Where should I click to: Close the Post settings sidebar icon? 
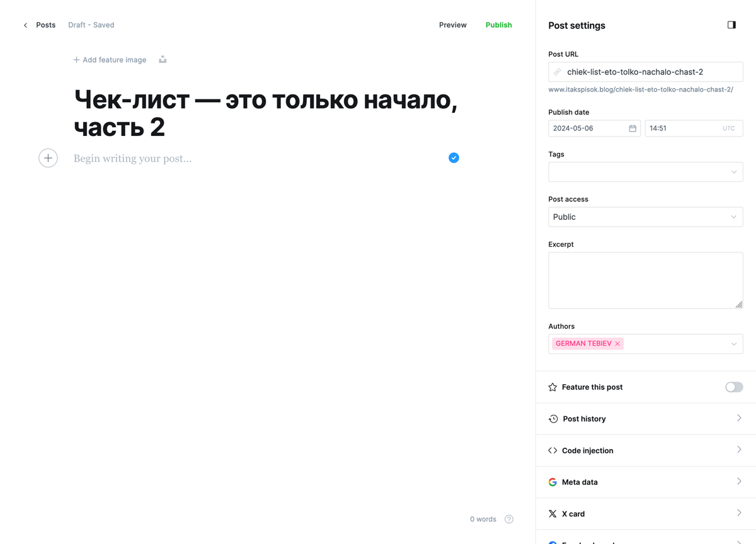point(731,25)
